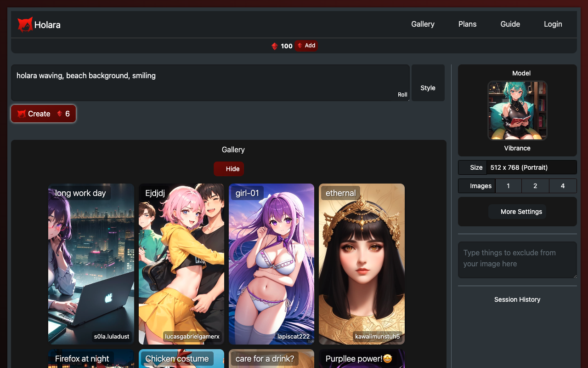Open the 'Purpllee power!' gallery card
The height and width of the screenshot is (368, 588).
[362, 359]
